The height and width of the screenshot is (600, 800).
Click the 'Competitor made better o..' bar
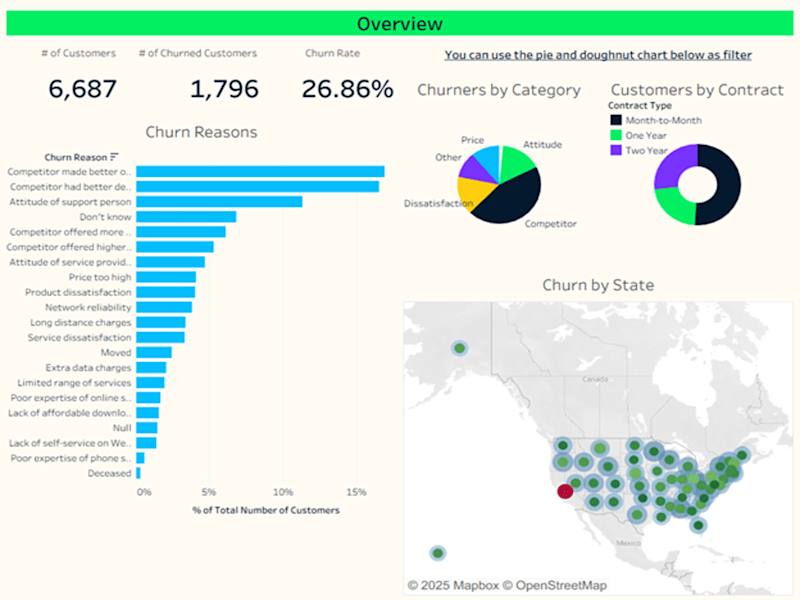(x=260, y=171)
